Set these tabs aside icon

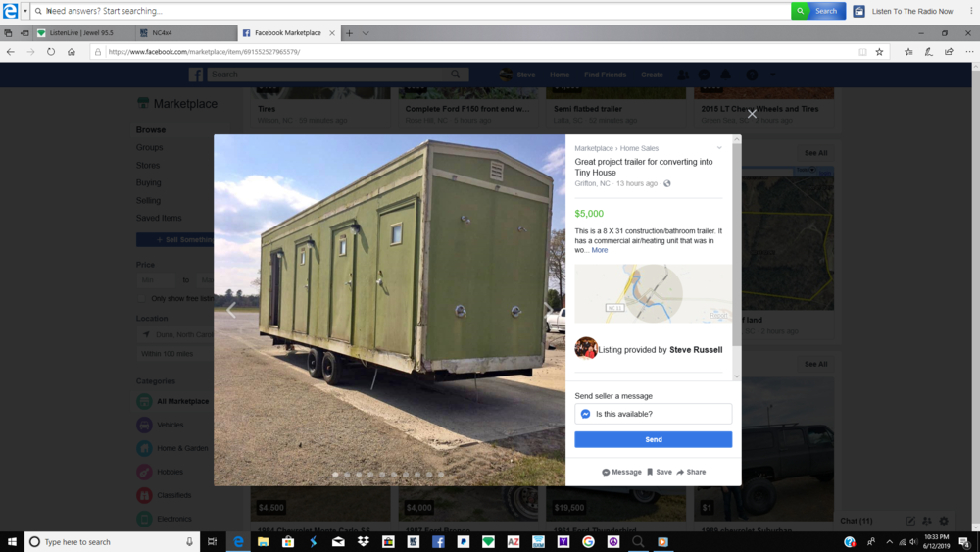(24, 33)
